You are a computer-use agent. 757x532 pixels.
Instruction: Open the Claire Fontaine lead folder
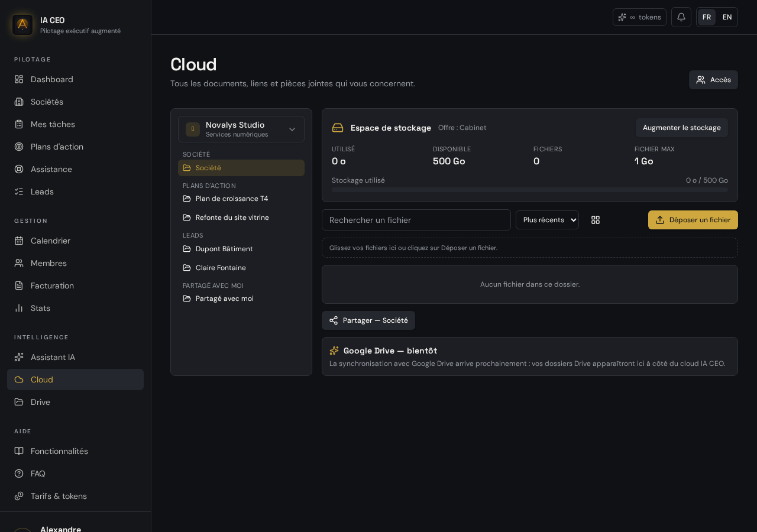241,268
